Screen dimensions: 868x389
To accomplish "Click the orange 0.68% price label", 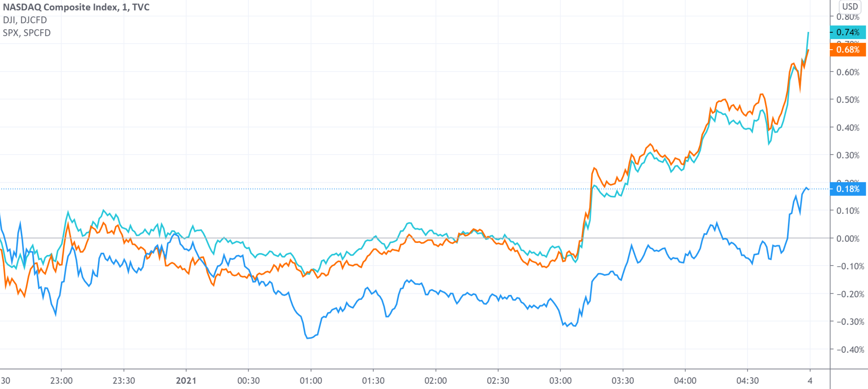I will click(x=847, y=50).
